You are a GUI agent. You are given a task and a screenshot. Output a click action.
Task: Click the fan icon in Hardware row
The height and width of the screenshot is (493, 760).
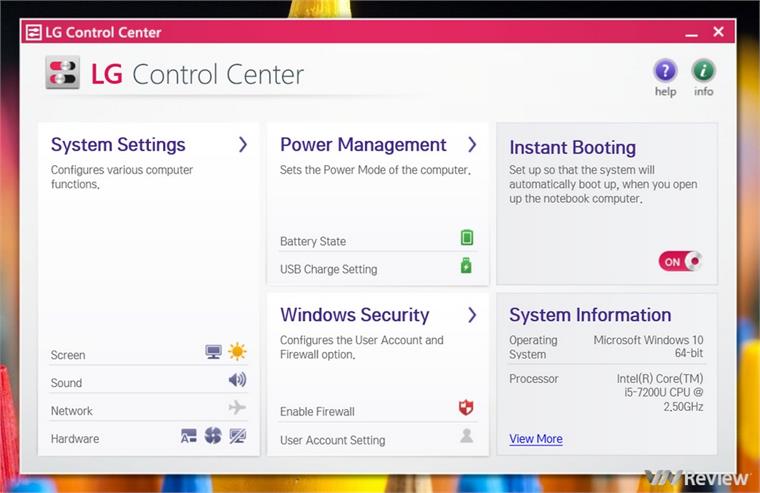(x=213, y=436)
